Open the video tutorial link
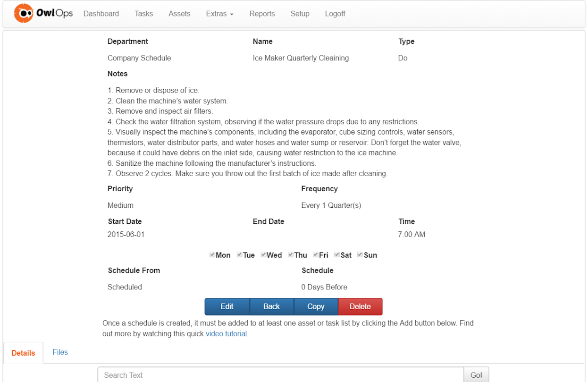This screenshot has width=588, height=382. point(226,333)
